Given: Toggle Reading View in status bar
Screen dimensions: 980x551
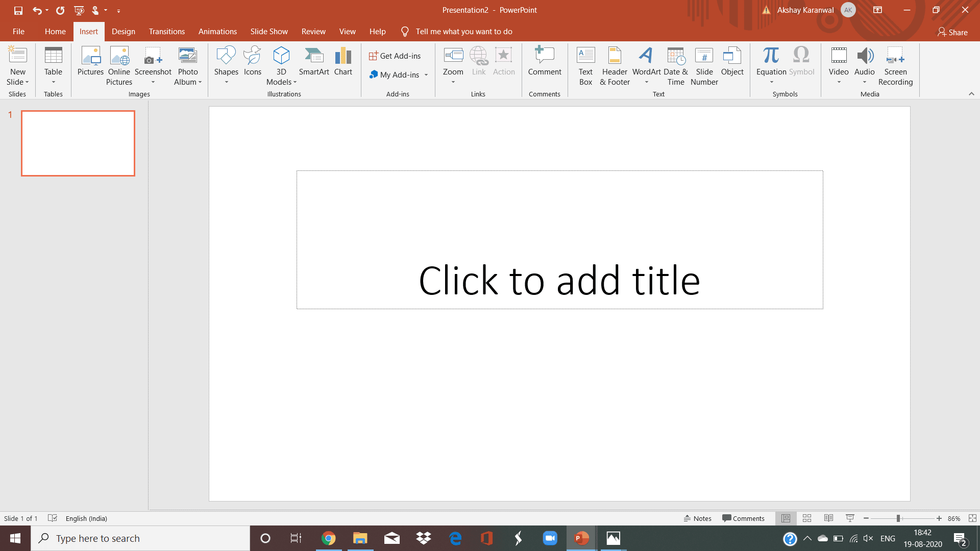Looking at the screenshot, I should pyautogui.click(x=829, y=518).
